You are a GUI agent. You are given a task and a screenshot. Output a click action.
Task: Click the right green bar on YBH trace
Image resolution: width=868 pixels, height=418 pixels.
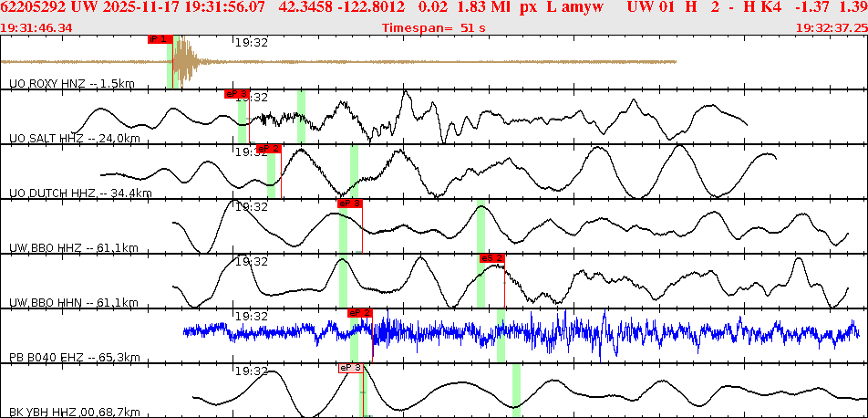point(516,391)
